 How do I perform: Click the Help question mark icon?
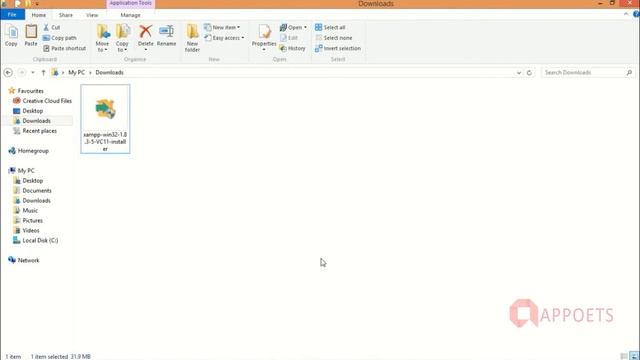pyautogui.click(x=636, y=14)
